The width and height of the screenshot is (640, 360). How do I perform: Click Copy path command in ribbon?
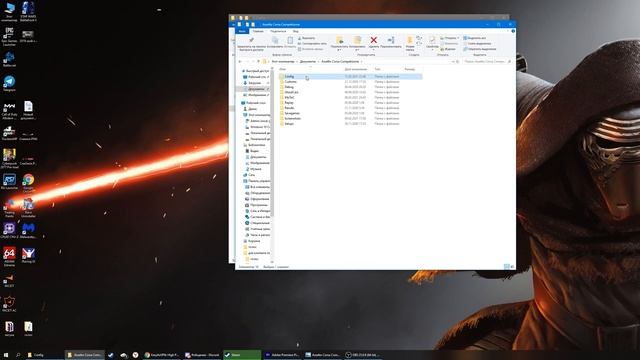313,43
